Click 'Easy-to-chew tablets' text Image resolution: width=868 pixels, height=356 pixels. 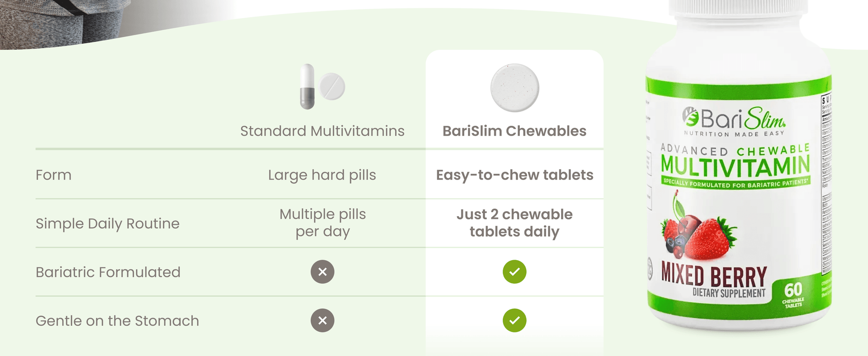coord(514,175)
